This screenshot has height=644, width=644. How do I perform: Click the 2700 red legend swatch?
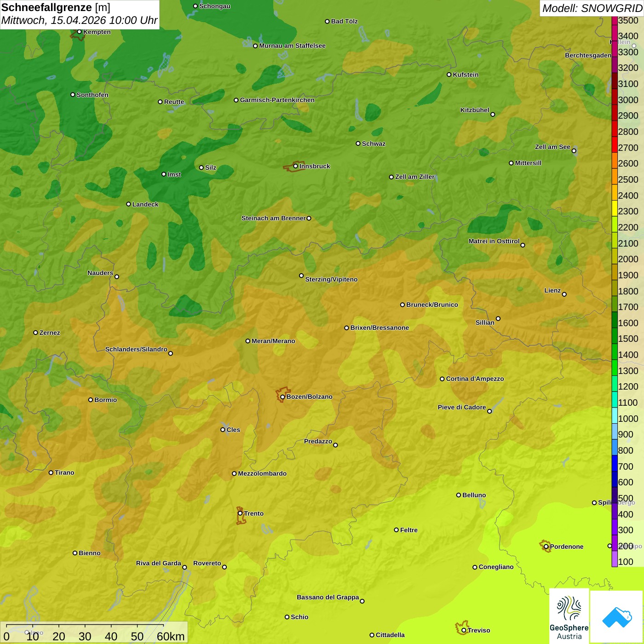[614, 144]
